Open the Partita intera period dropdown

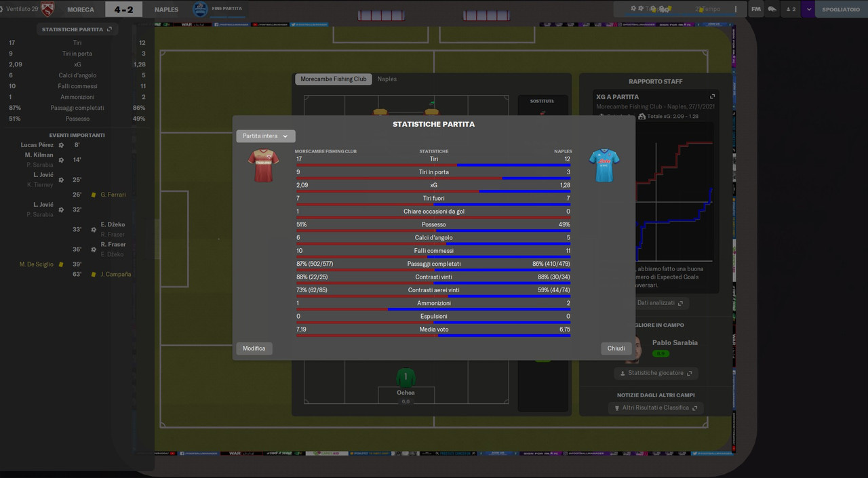[x=266, y=136]
